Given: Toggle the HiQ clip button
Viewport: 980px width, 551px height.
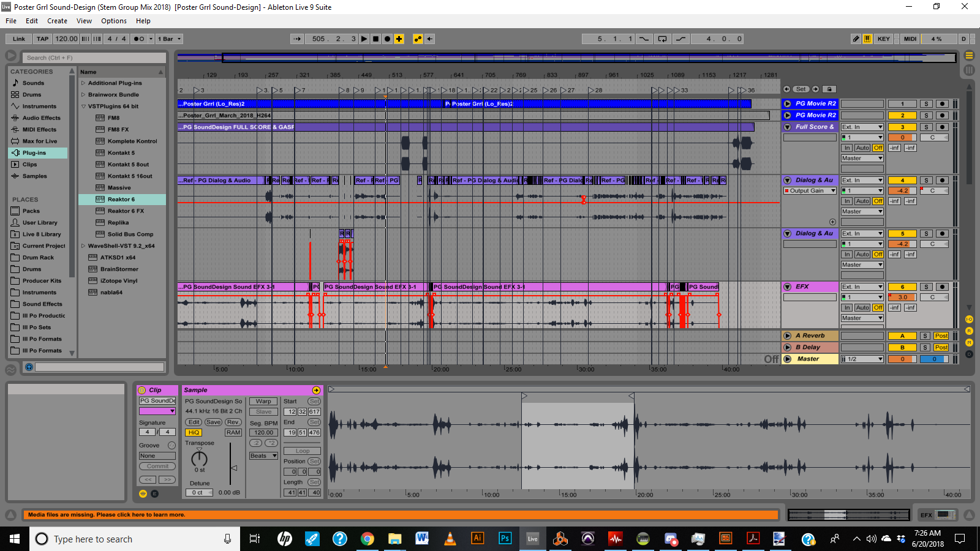Looking at the screenshot, I should tap(194, 433).
